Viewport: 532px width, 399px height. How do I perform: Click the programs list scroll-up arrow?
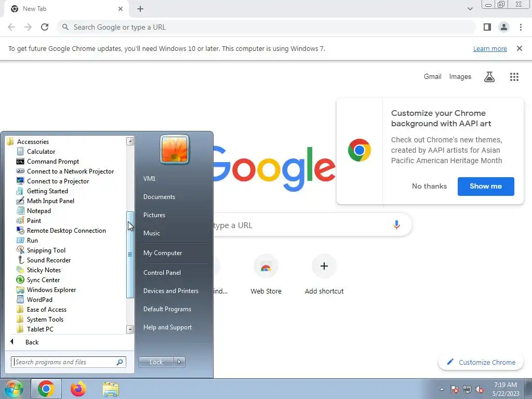point(130,141)
